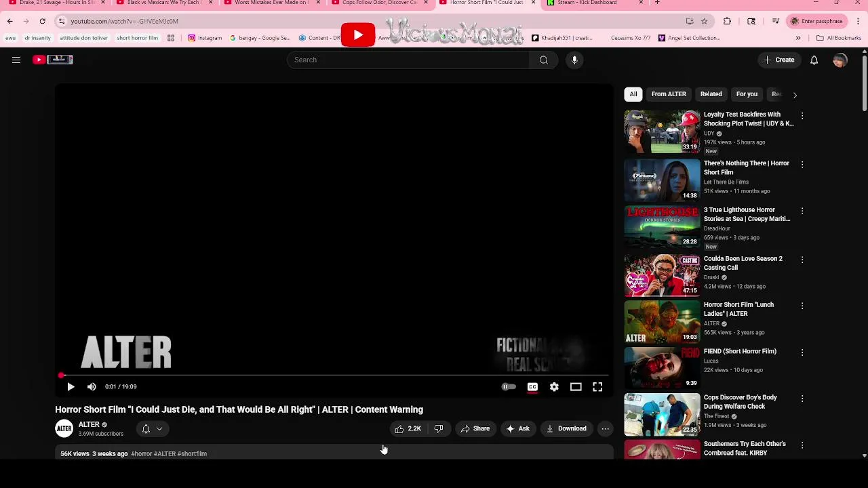Open a new browser tab with the plus

pos(657,3)
